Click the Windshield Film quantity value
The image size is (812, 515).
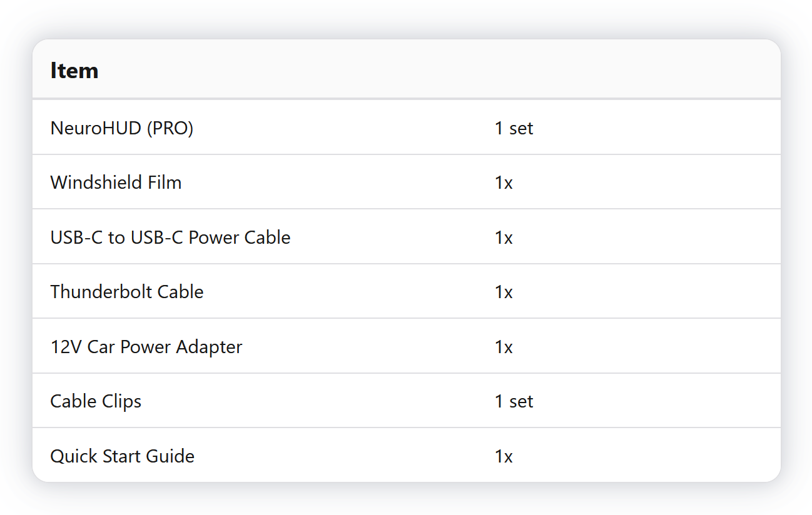504,182
